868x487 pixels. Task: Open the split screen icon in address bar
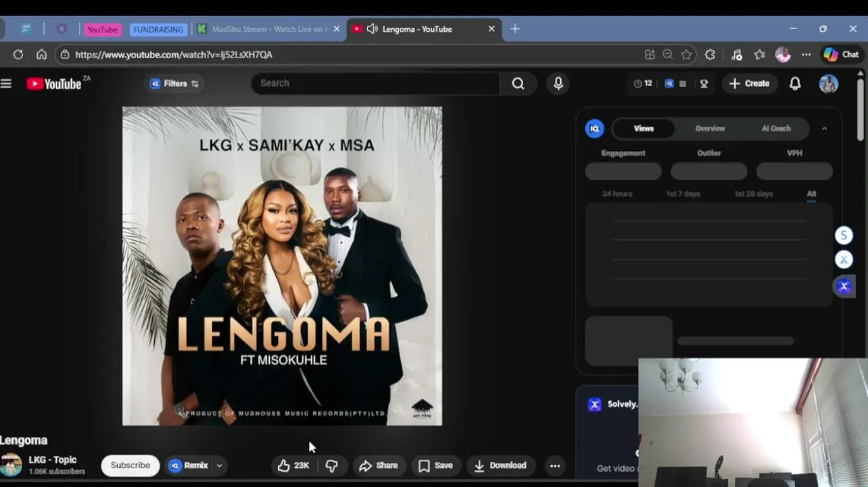tap(650, 55)
